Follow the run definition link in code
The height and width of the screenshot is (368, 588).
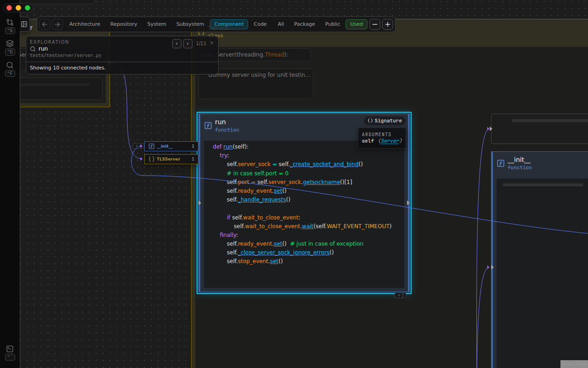click(228, 146)
